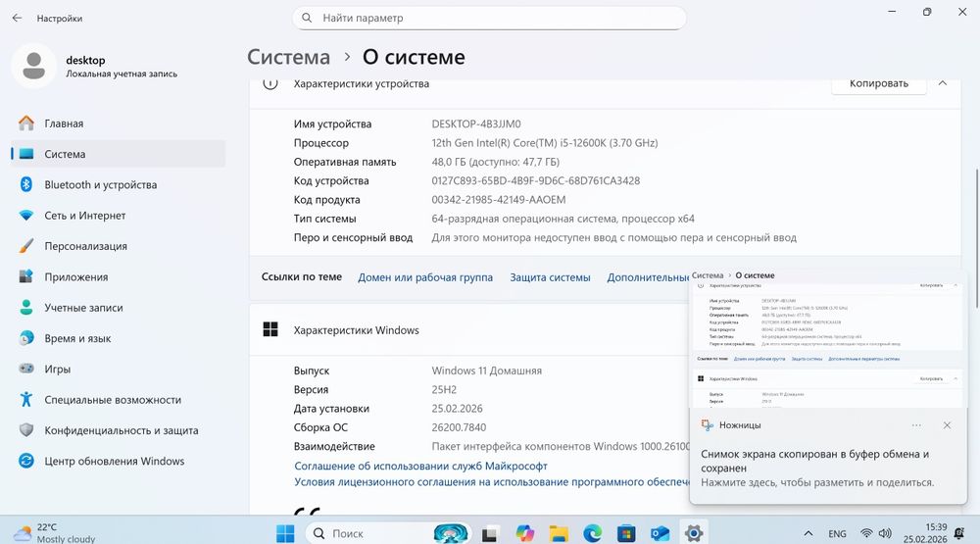980x544 pixels.
Task: Launch Microsoft Edge from taskbar
Action: (x=593, y=533)
